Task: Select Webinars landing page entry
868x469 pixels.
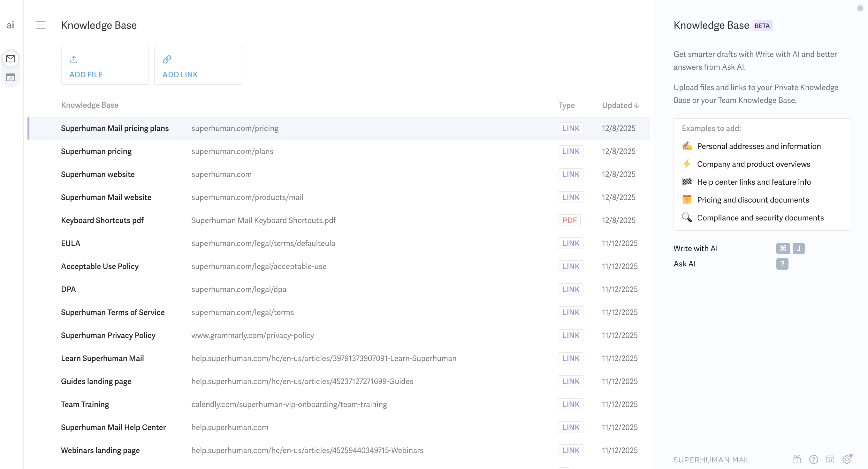Action: coord(338,450)
